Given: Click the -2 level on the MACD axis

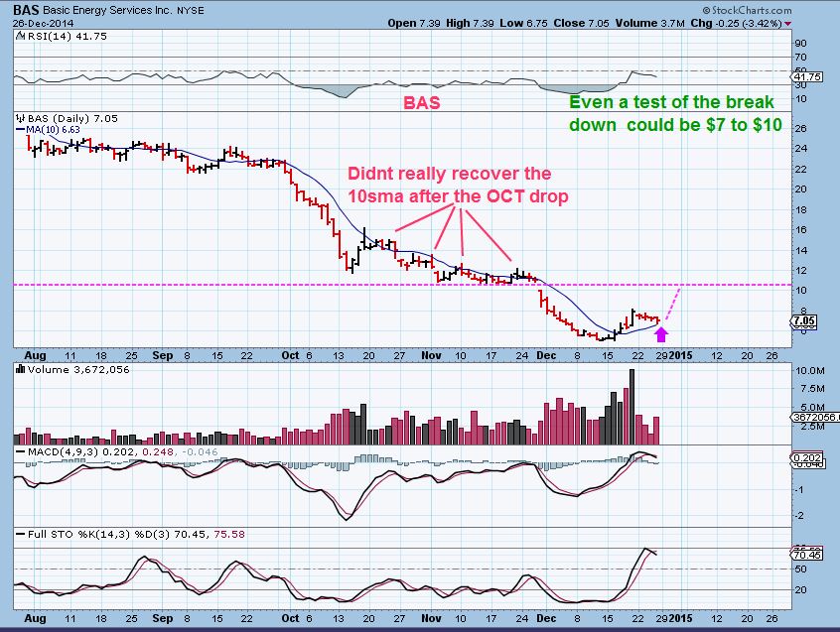Looking at the screenshot, I should (x=799, y=515).
